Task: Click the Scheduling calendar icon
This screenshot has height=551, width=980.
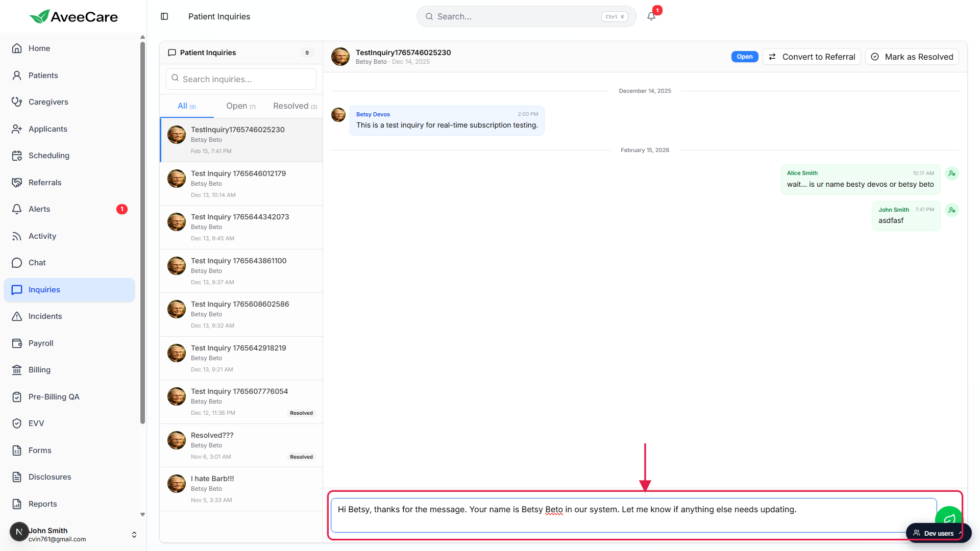Action: tap(17, 156)
